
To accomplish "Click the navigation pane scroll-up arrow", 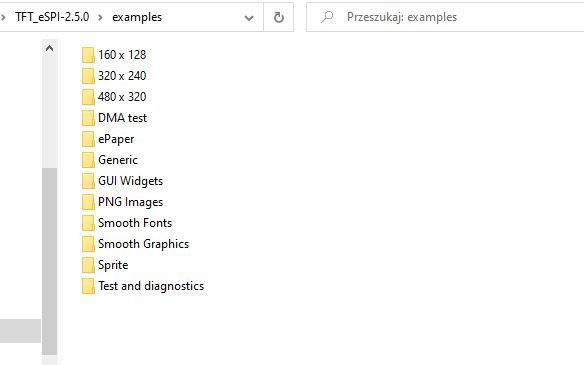I will click(49, 48).
